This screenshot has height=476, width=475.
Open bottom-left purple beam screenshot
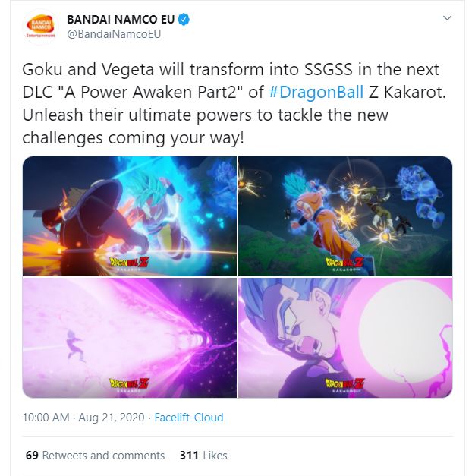tap(130, 338)
